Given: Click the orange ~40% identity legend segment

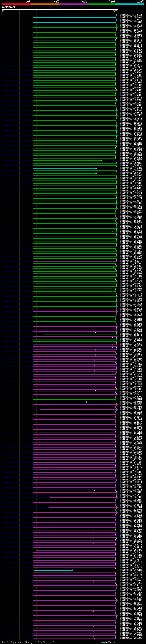Looking at the screenshot, I should [x=45, y=4].
